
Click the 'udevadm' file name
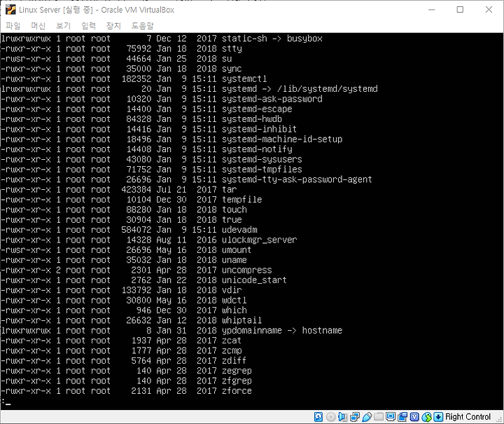pos(239,230)
